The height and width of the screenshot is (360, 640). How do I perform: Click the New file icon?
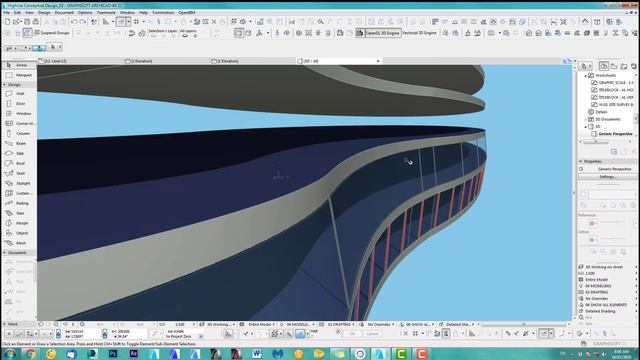click(7, 22)
